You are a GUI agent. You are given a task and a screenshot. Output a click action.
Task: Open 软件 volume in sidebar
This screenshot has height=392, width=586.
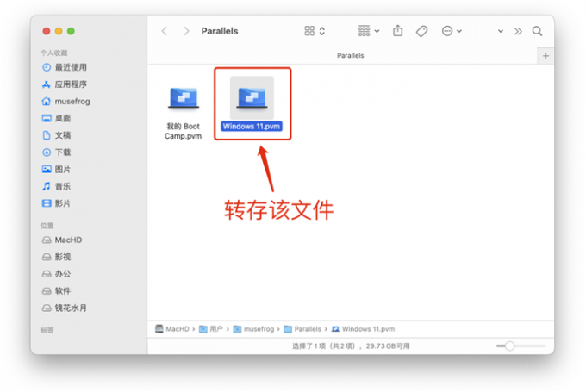tap(62, 291)
